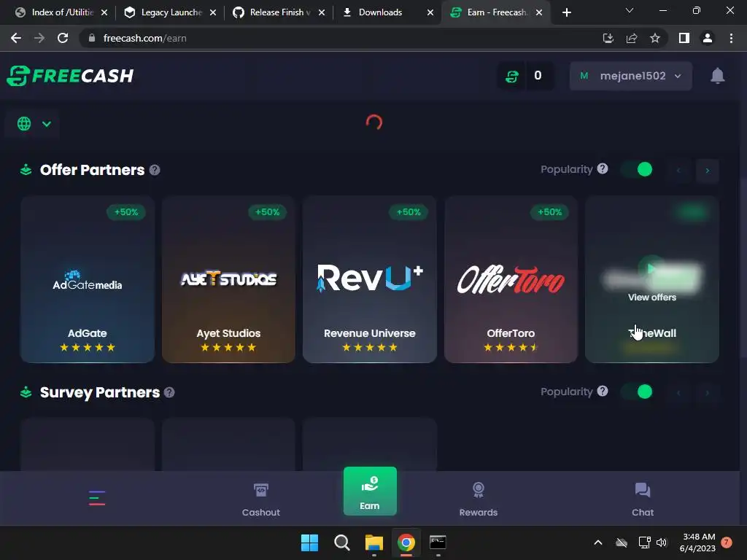Open clock and date in taskbar
The width and height of the screenshot is (747, 560).
pyautogui.click(x=698, y=542)
